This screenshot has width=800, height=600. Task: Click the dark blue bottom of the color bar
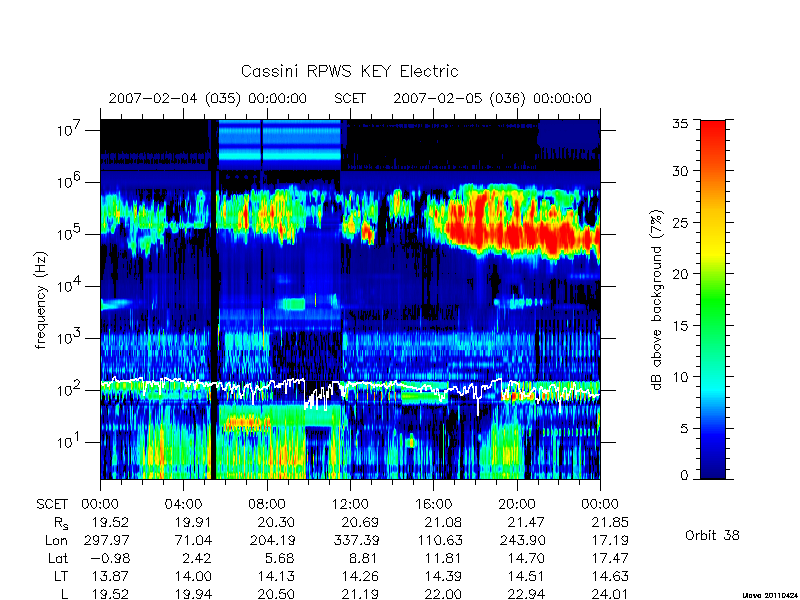(x=713, y=467)
